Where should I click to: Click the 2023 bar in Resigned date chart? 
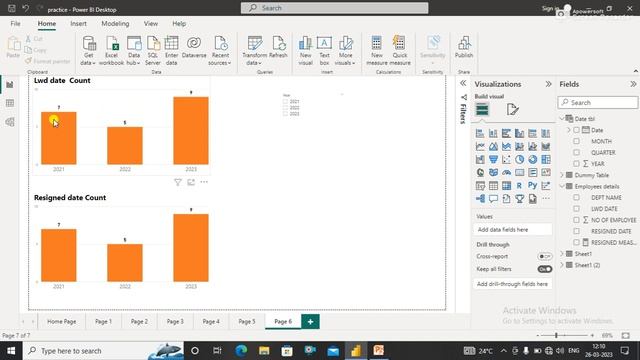[x=191, y=248]
